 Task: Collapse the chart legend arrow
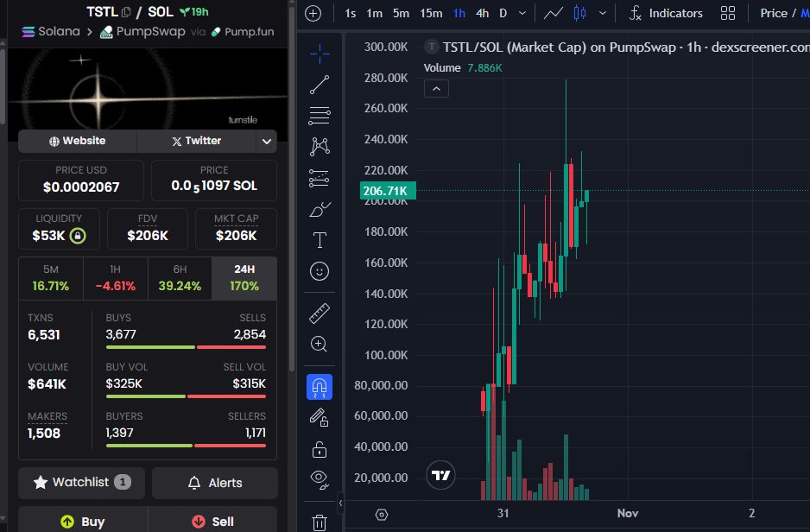(x=437, y=88)
